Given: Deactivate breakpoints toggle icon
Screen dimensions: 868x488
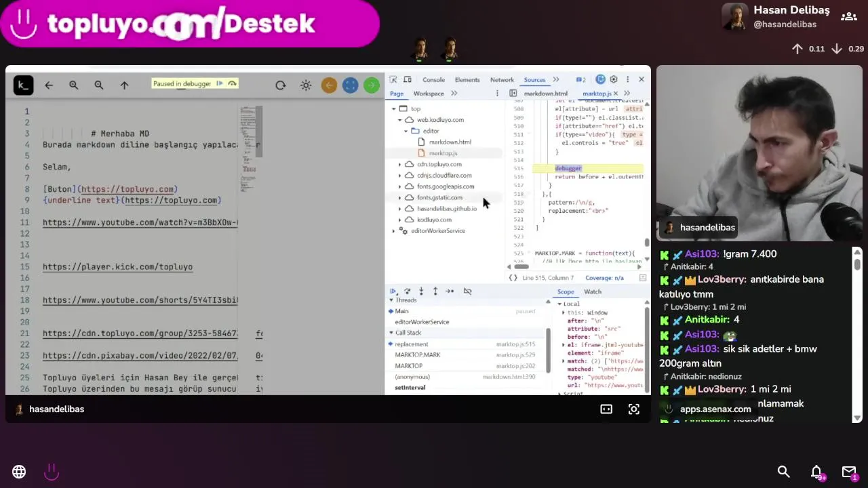Looking at the screenshot, I should (467, 291).
